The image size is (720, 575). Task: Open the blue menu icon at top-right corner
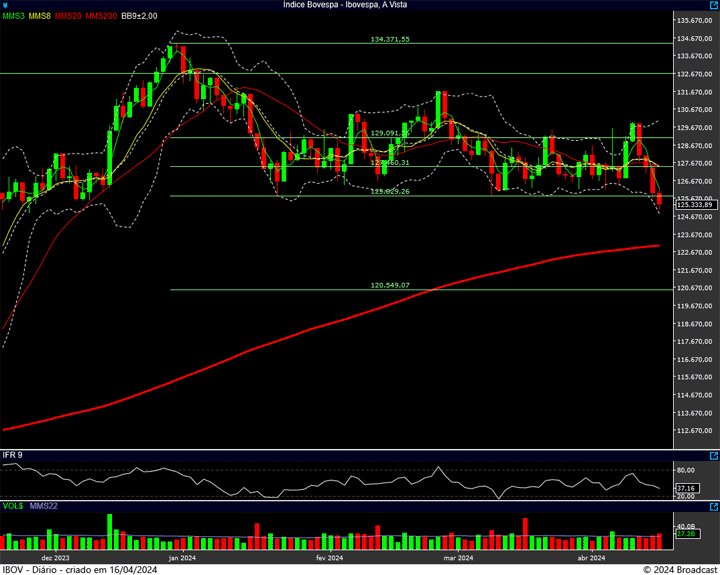tap(713, 5)
